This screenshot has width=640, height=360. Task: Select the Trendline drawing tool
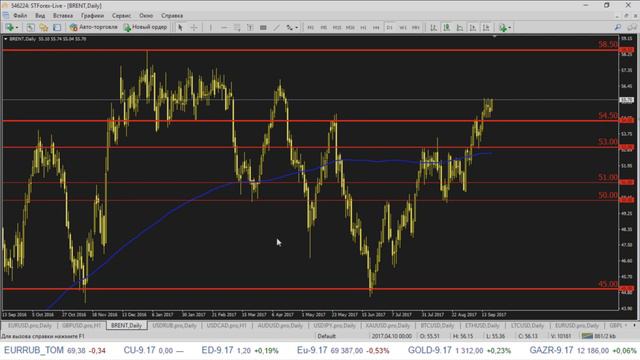click(276, 27)
